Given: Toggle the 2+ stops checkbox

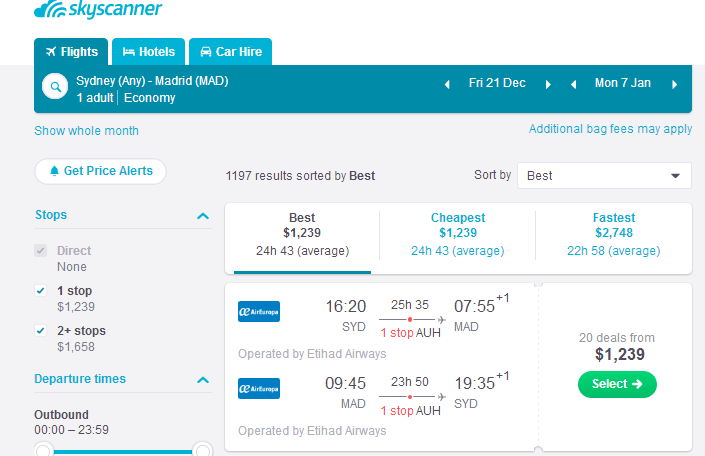Looking at the screenshot, I should [41, 331].
